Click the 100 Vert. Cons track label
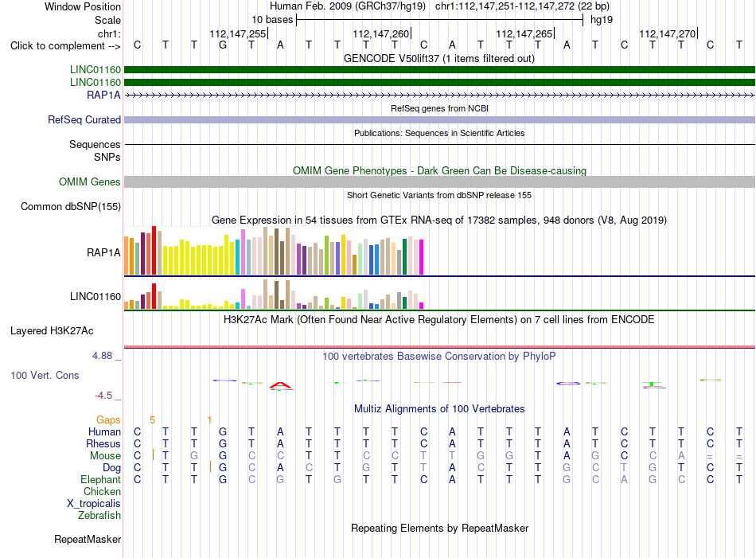756x558 pixels. coord(45,375)
